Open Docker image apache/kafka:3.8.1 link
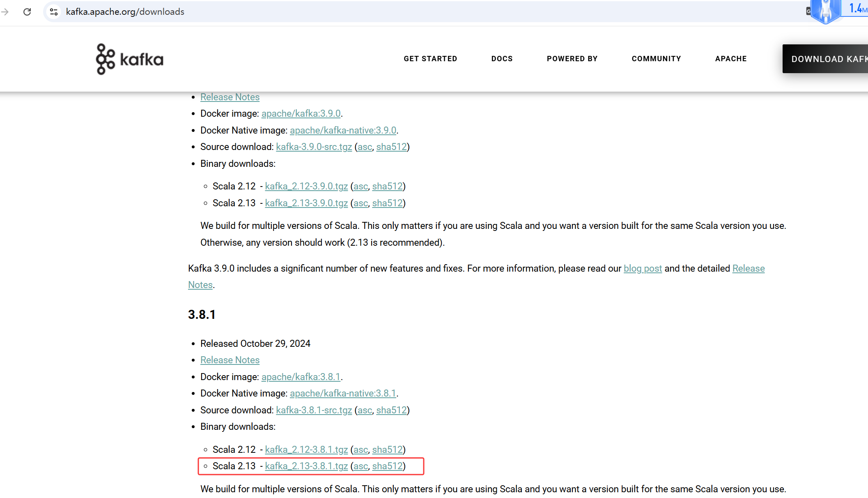Image resolution: width=868 pixels, height=498 pixels. point(301,377)
